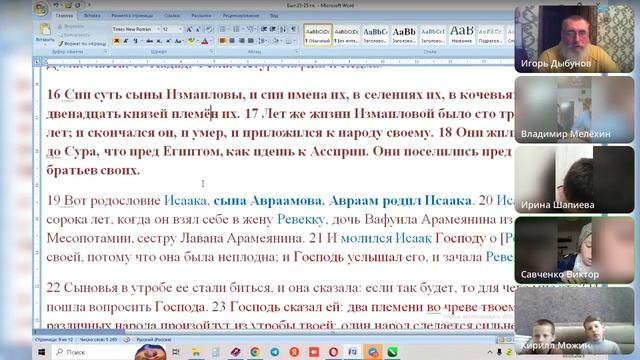Screen dimensions: 640x360
Task: Open Yandex browser from the taskbar
Action: (x=294, y=351)
